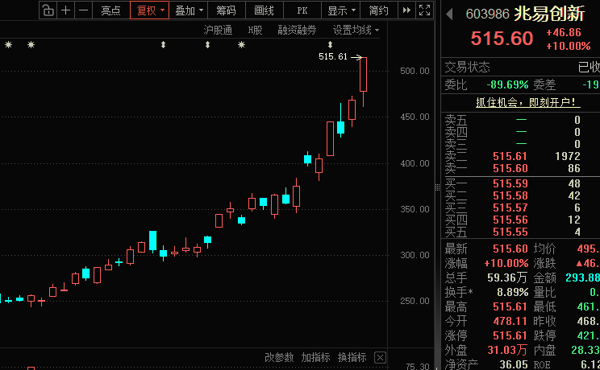Click 换指标 to change the indicator
Image resolution: width=600 pixels, height=370 pixels.
[x=352, y=358]
